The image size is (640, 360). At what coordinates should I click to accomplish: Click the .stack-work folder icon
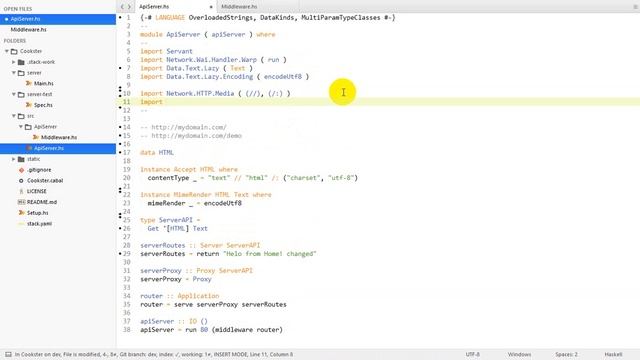coord(21,62)
